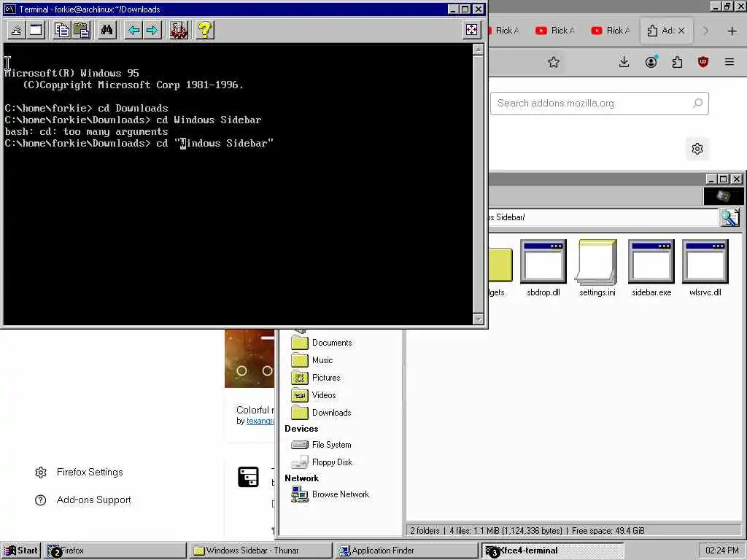Click the texangra author link
Viewport: 747px width, 560px height.
(x=260, y=421)
